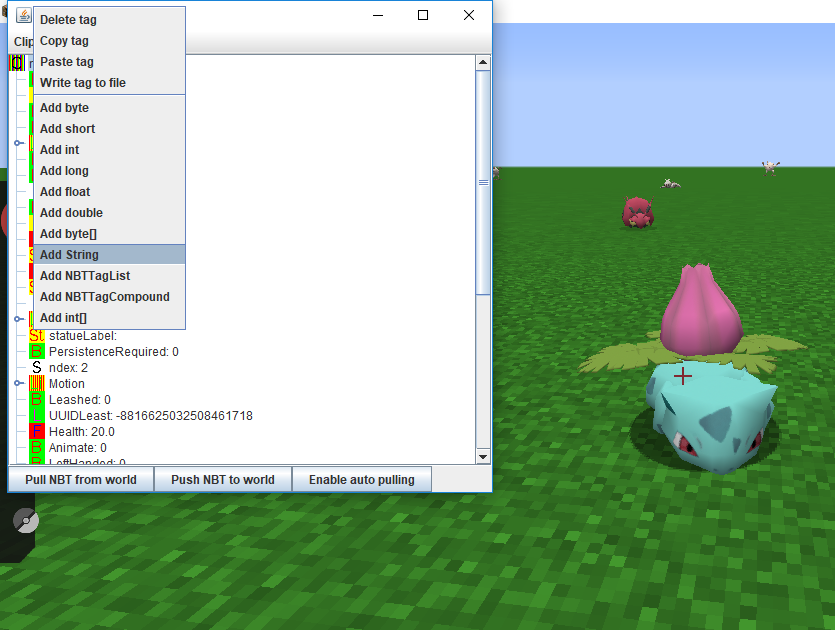The width and height of the screenshot is (835, 630).
Task: Click the red Pokemon in the distance
Action: (638, 212)
